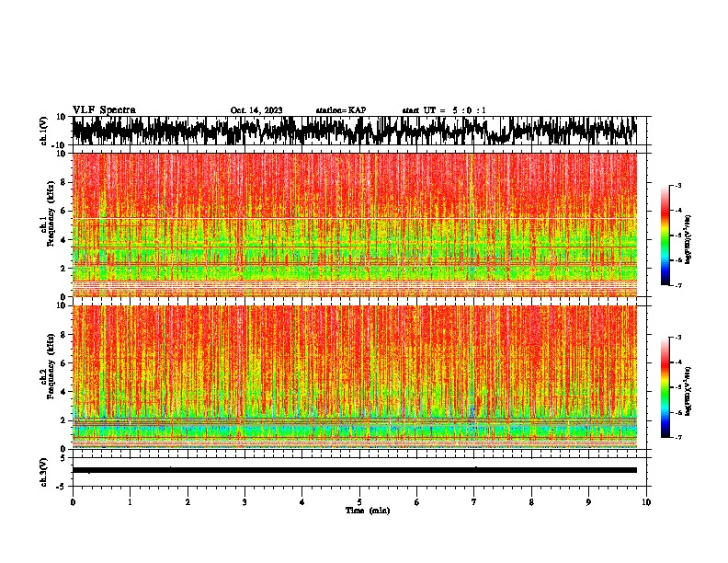Image resolution: width=728 pixels, height=563 pixels.
Task: Select the ch.1 "Frequency (kHz)" axis label
Action: click(x=51, y=213)
